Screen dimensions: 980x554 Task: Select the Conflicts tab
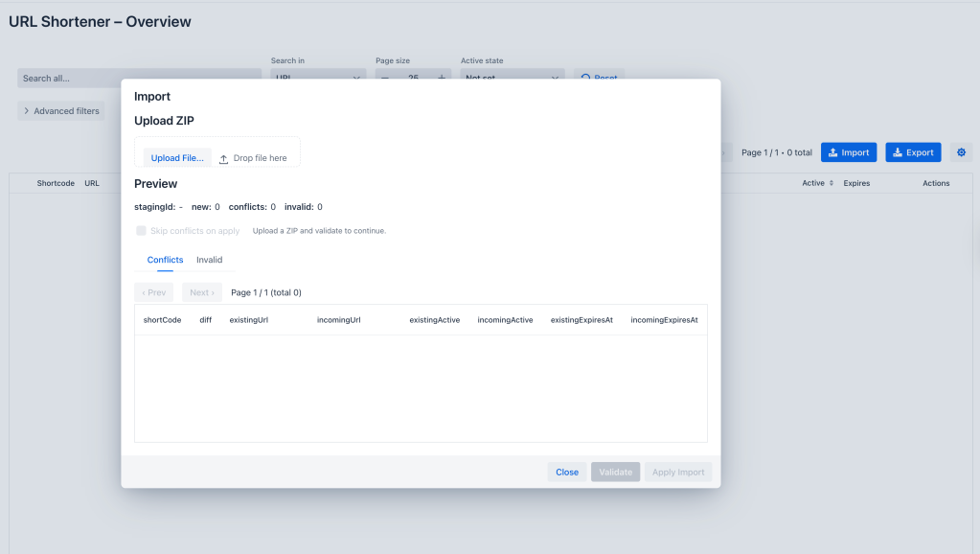(165, 259)
